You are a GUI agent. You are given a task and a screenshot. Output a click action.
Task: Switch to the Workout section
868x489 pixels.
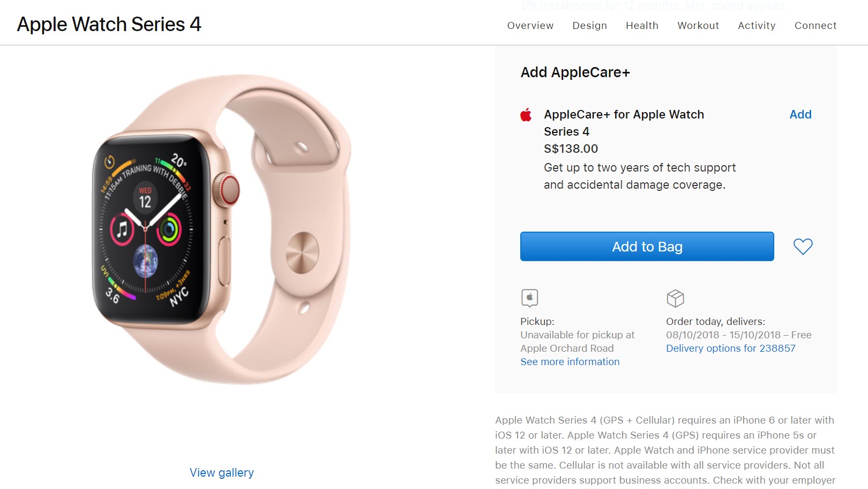pyautogui.click(x=698, y=25)
